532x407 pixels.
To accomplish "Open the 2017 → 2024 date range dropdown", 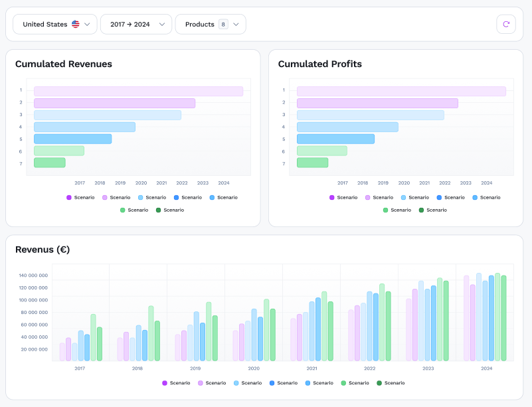I will (x=136, y=24).
